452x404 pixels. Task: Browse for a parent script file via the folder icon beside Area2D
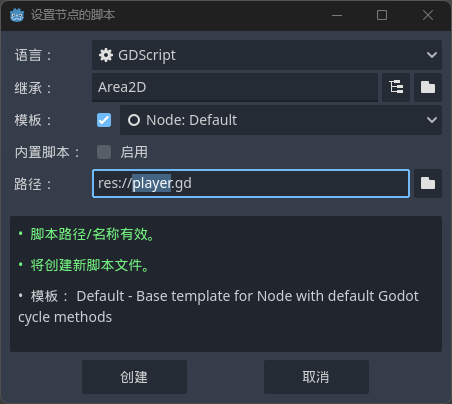[x=428, y=87]
